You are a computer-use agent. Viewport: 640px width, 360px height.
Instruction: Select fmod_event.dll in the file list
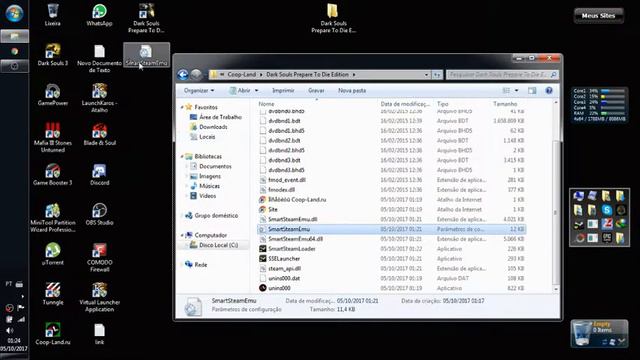[x=287, y=180]
